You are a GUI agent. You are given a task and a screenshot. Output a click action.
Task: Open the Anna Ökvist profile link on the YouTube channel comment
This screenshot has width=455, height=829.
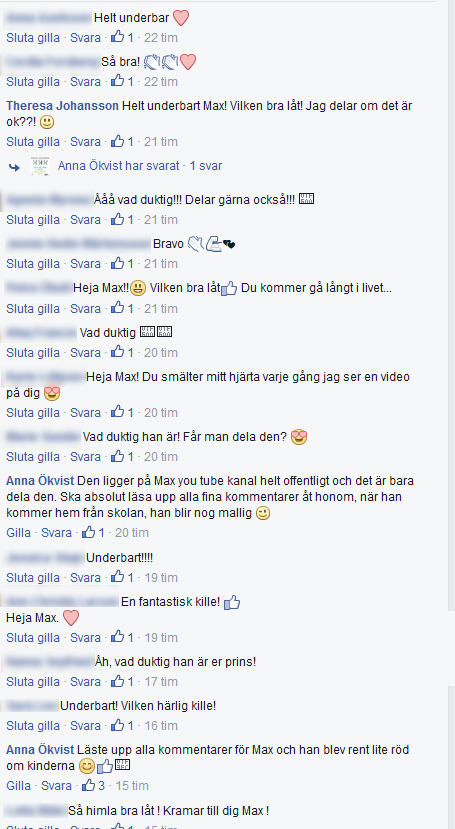click(x=41, y=482)
